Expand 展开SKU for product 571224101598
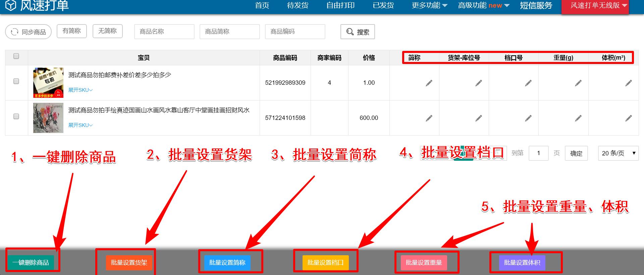The width and height of the screenshot is (644, 275). point(80,125)
